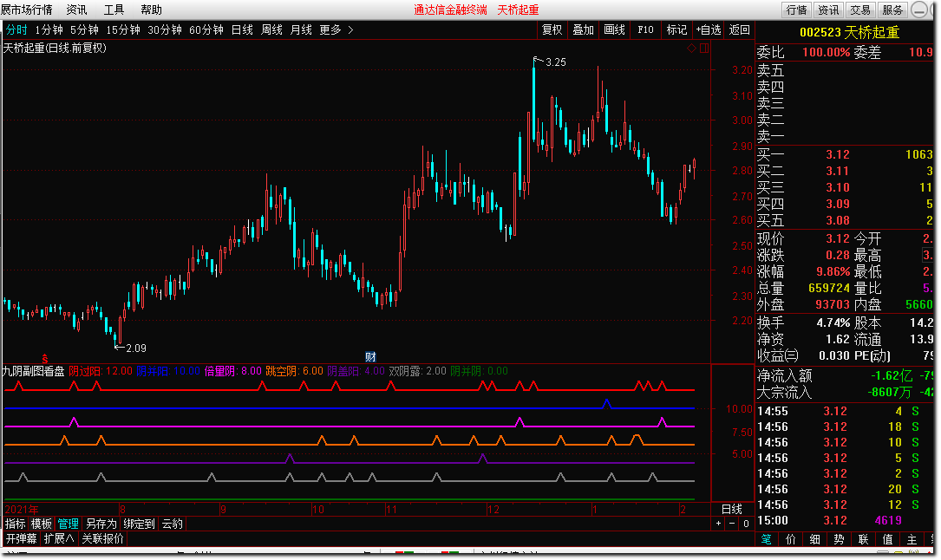Click the red S marker on chart

pos(44,359)
